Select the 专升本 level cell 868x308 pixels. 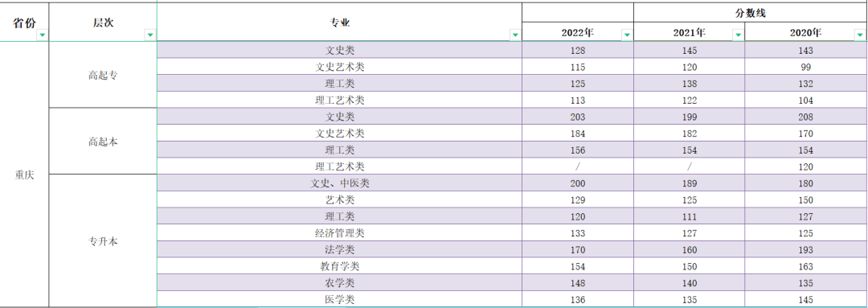point(103,241)
